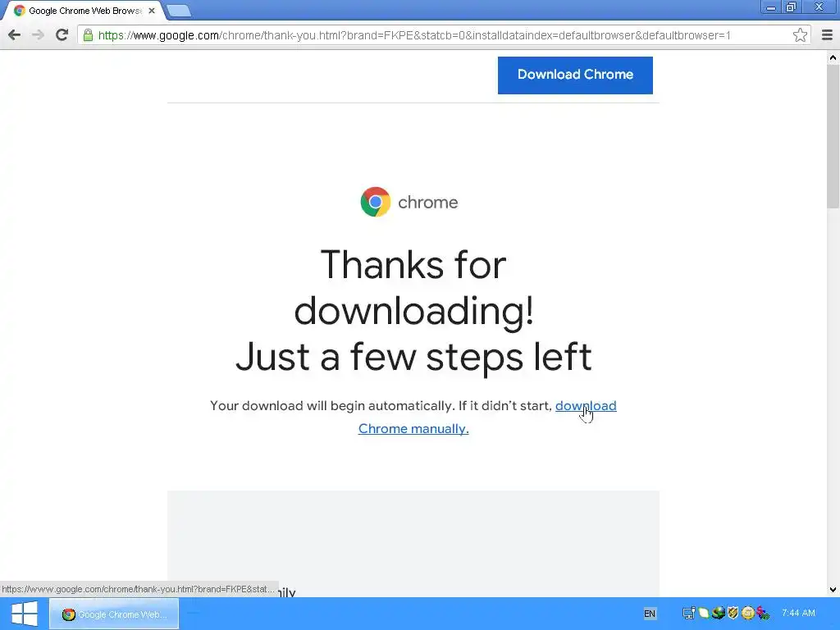Click the forward navigation arrow
This screenshot has width=840, height=630.
[x=38, y=34]
